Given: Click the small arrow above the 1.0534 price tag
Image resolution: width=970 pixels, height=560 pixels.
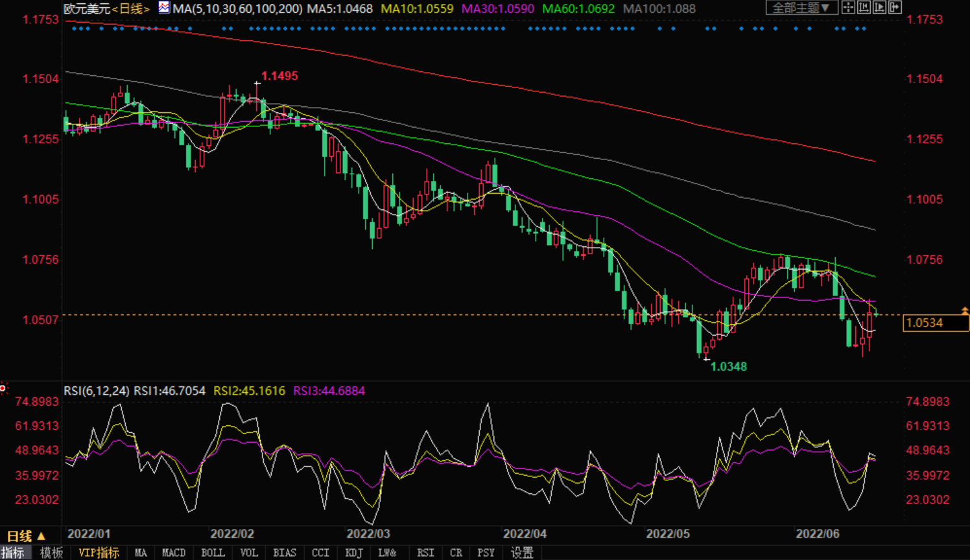Looking at the screenshot, I should (965, 311).
